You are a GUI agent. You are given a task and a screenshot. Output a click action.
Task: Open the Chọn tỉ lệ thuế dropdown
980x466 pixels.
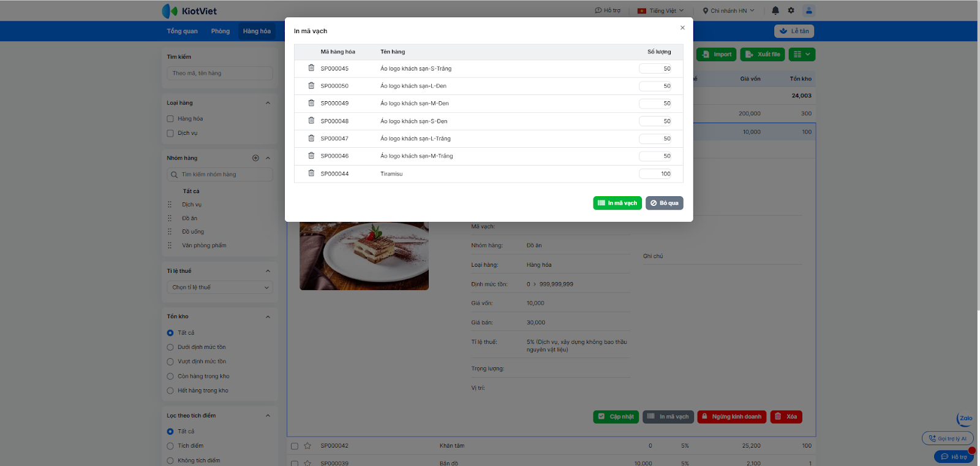(220, 287)
